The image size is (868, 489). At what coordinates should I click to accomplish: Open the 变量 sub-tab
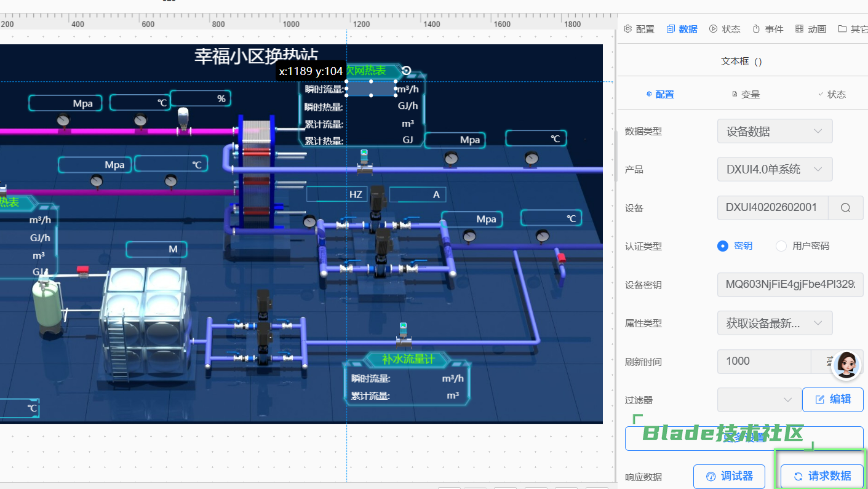click(x=746, y=94)
